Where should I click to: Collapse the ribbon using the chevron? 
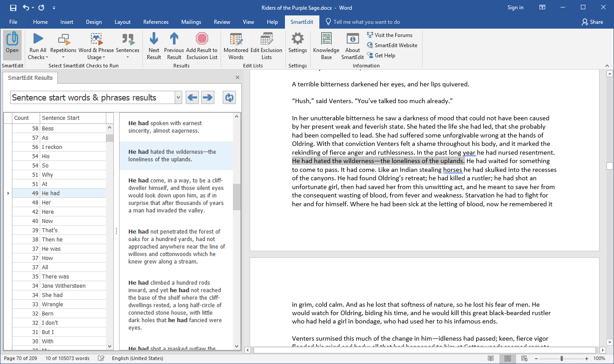(607, 65)
